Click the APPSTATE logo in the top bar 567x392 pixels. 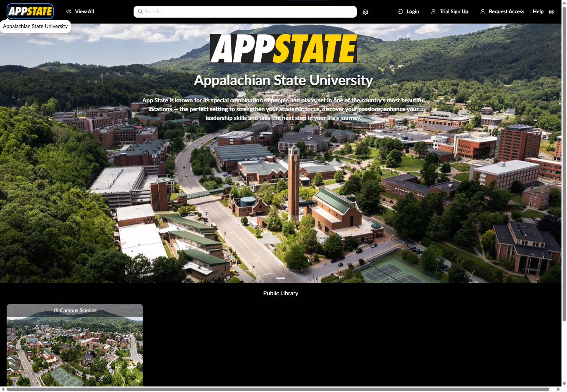point(30,11)
